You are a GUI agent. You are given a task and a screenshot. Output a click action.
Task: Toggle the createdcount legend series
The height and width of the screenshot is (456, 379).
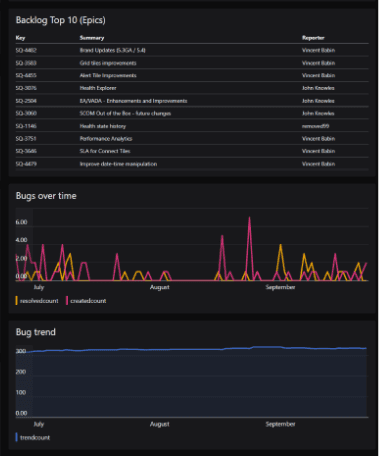87,301
